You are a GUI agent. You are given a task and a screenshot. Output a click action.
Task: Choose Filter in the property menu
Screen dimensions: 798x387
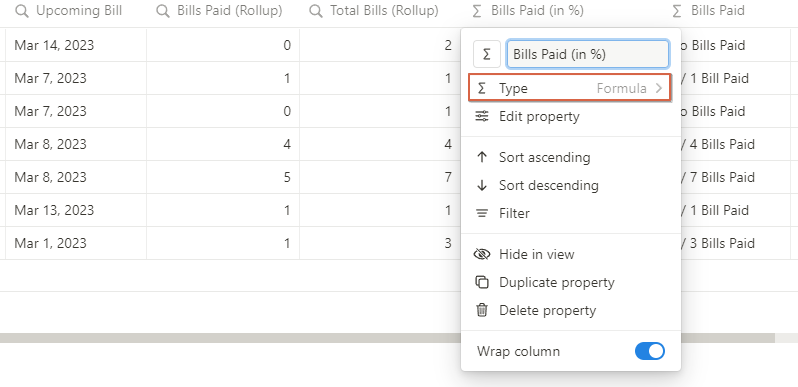click(x=571, y=213)
